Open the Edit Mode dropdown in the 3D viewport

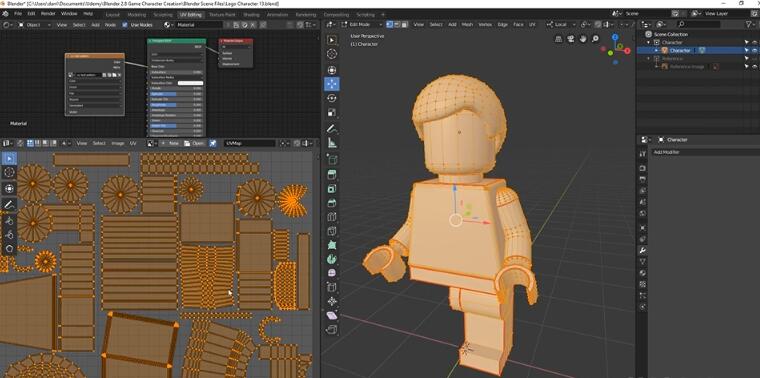point(362,24)
